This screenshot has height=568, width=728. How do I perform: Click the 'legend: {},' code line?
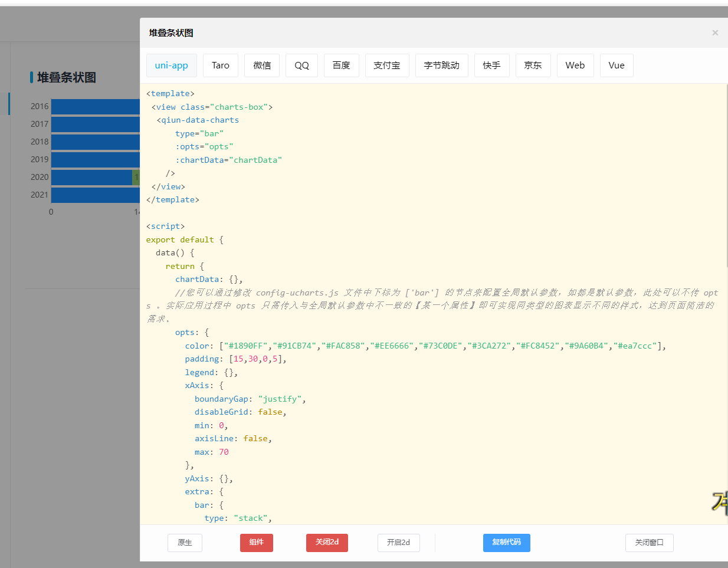click(x=211, y=372)
